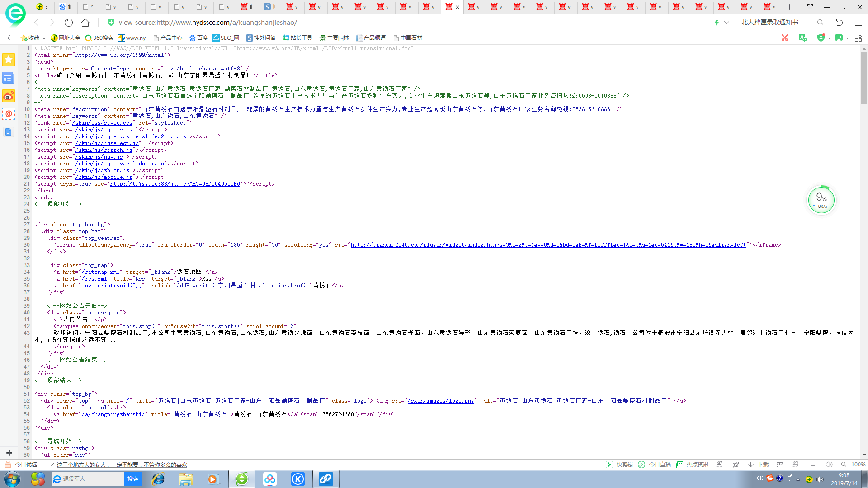This screenshot has width=868, height=488.
Task: Open the blue news list sidebar icon
Action: pos(9,78)
